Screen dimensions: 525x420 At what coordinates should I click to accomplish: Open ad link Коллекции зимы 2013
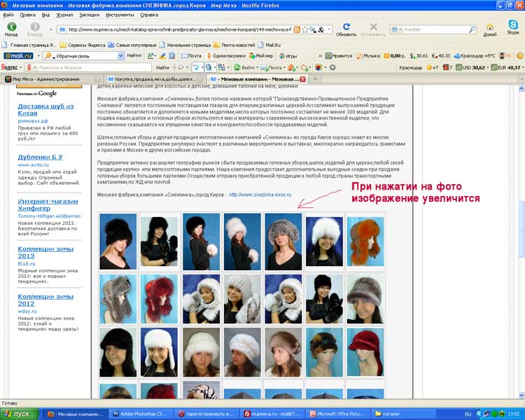[x=45, y=252]
